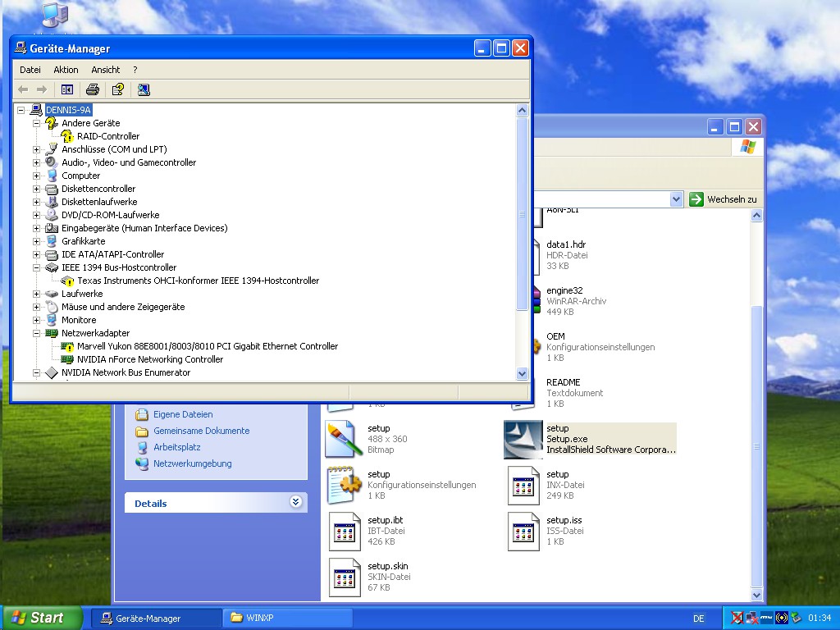Open the ? help menu
This screenshot has width=840, height=630.
point(135,70)
